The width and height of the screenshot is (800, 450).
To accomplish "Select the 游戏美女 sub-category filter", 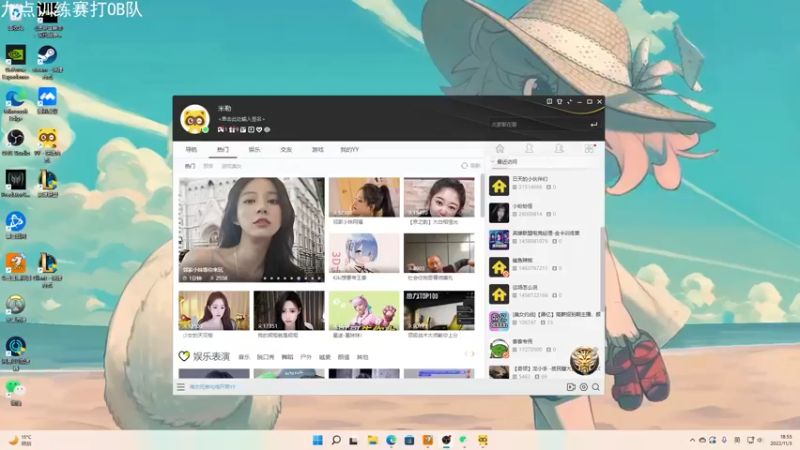I will pos(231,166).
